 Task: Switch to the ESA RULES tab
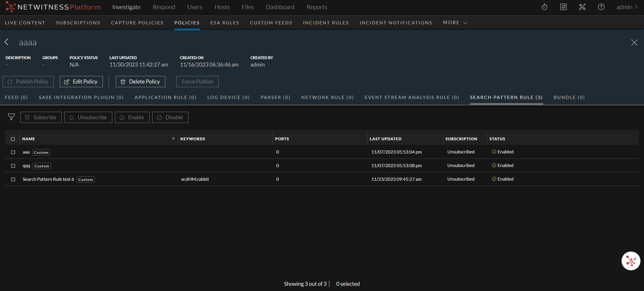pyautogui.click(x=225, y=23)
